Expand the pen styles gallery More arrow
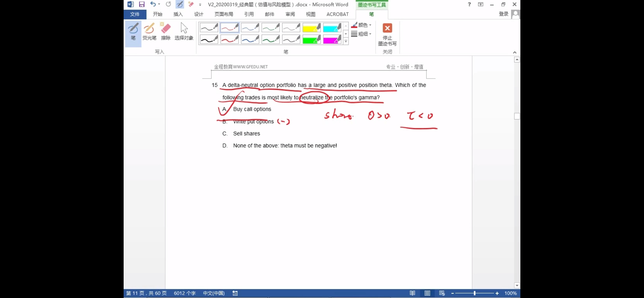The height and width of the screenshot is (298, 644). tap(346, 42)
